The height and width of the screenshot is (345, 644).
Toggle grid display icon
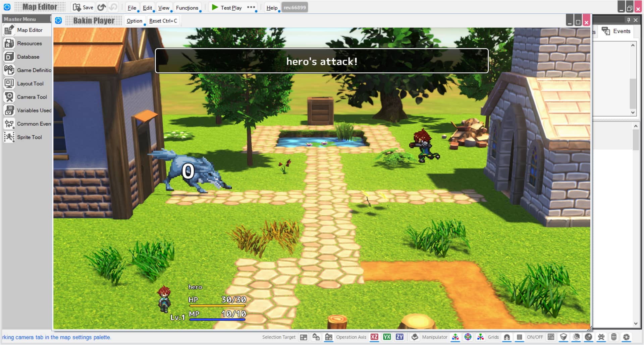click(x=520, y=337)
